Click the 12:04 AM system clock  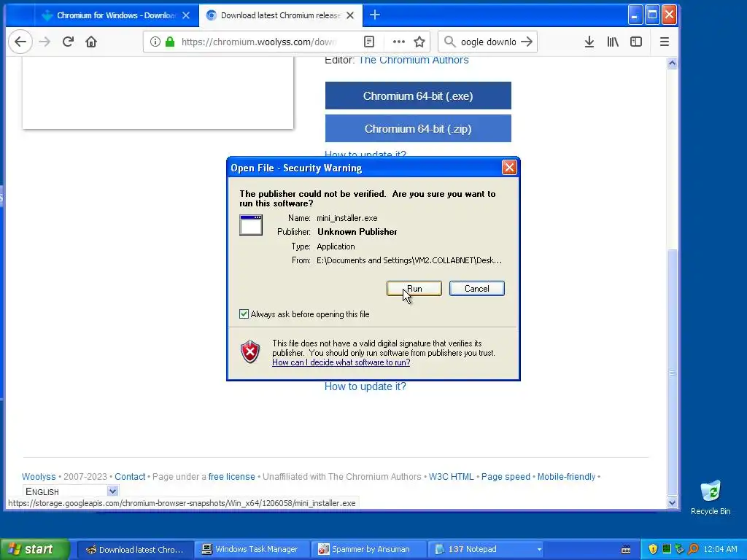[720, 549]
